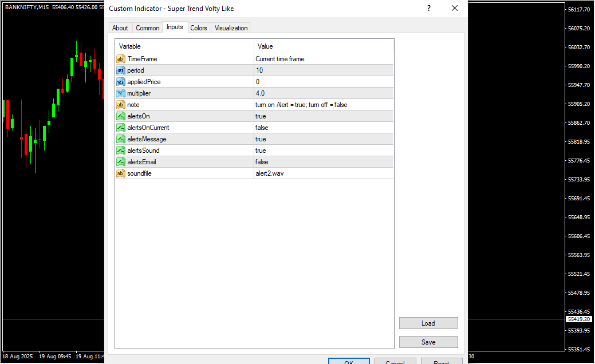Click the string icon beside TimeFrame
595x364 pixels.
120,59
